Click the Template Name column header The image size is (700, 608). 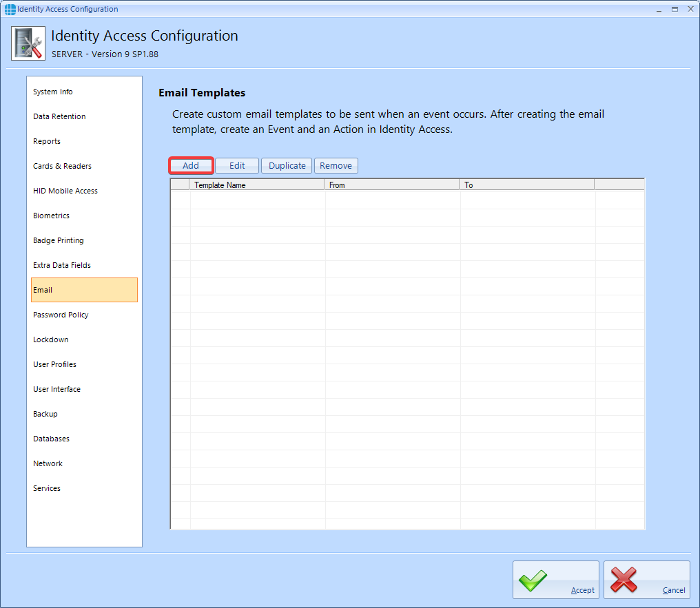click(x=257, y=185)
